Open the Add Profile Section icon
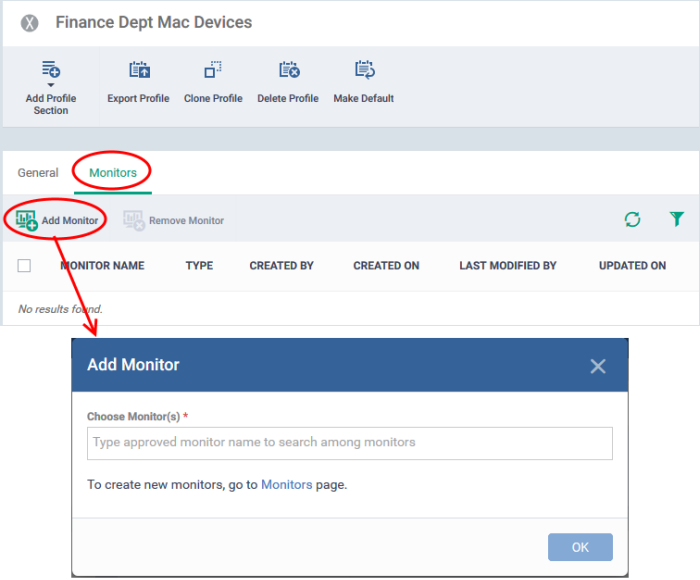Screen dimensions: 700x580 click(x=51, y=70)
